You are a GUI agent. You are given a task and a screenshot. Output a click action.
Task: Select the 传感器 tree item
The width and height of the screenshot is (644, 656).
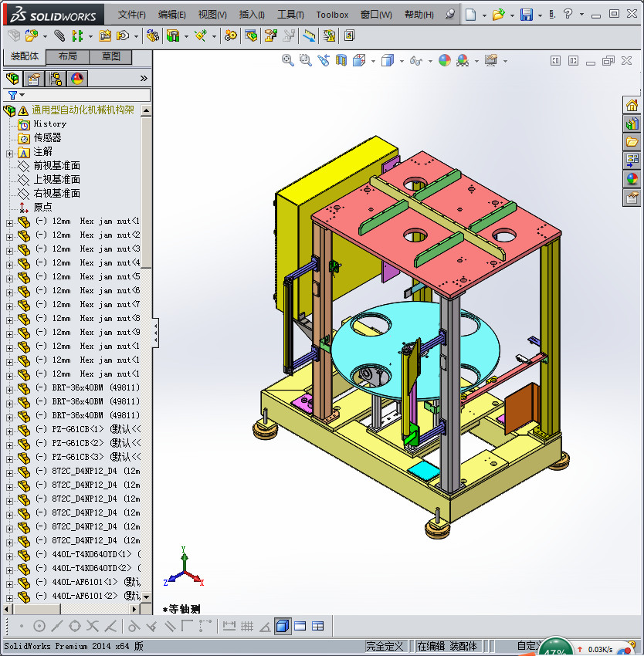point(47,137)
